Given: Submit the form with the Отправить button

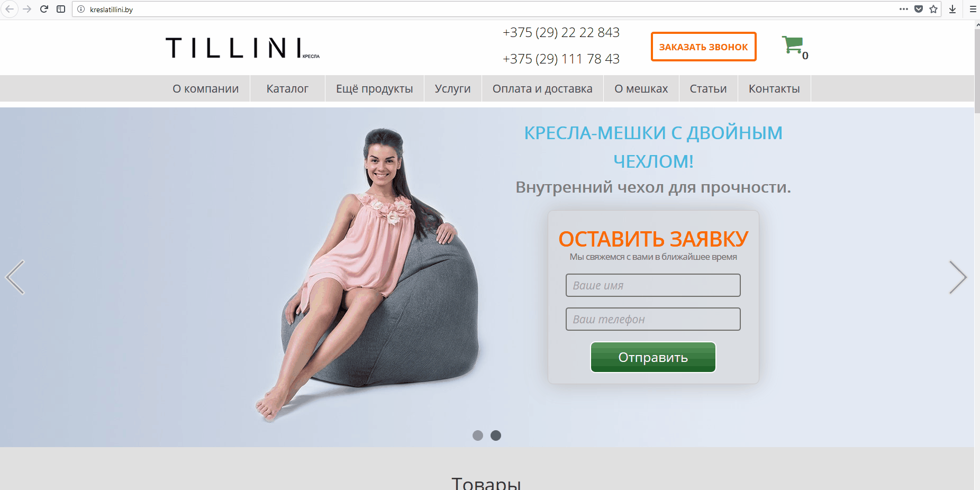Looking at the screenshot, I should point(653,357).
